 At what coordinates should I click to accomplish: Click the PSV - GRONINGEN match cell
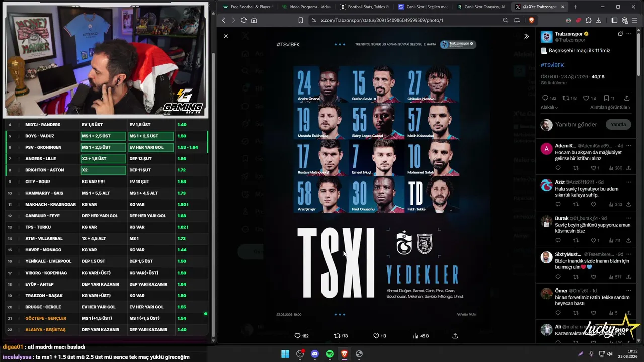43,147
